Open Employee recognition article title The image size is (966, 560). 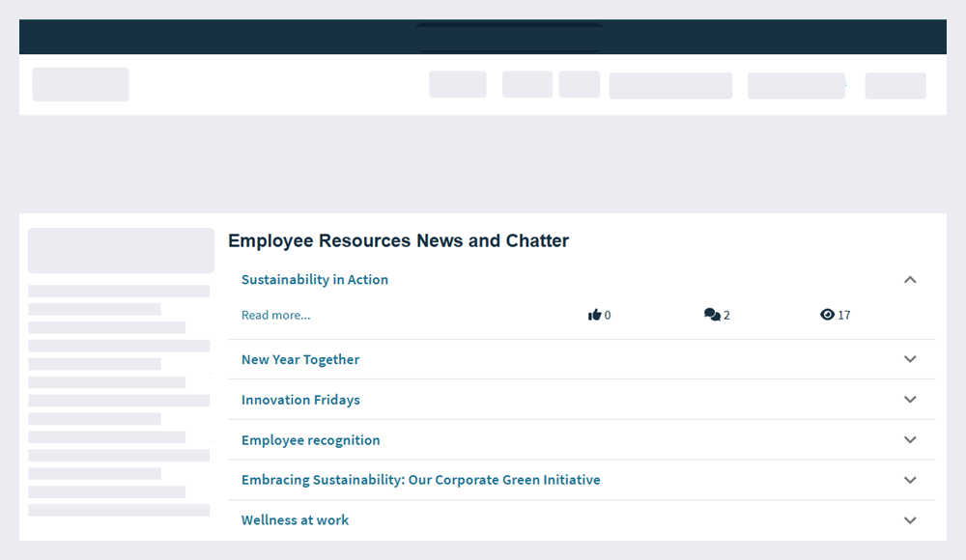point(310,440)
